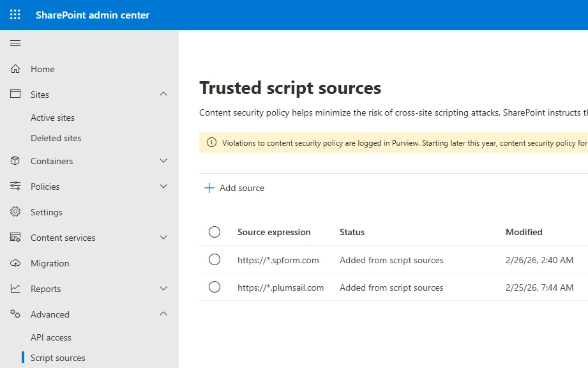
Task: Collapse the navigation pane with hamburger icon
Action: click(15, 43)
